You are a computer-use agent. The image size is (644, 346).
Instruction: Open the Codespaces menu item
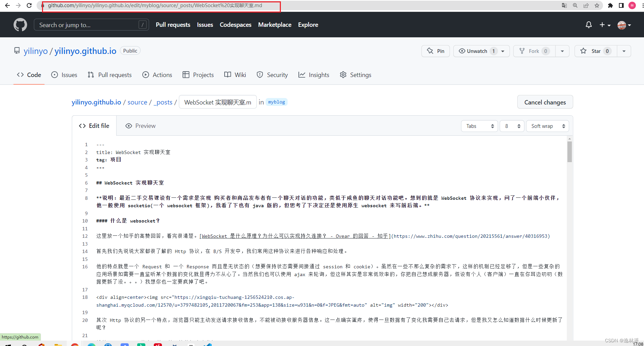pyautogui.click(x=235, y=24)
